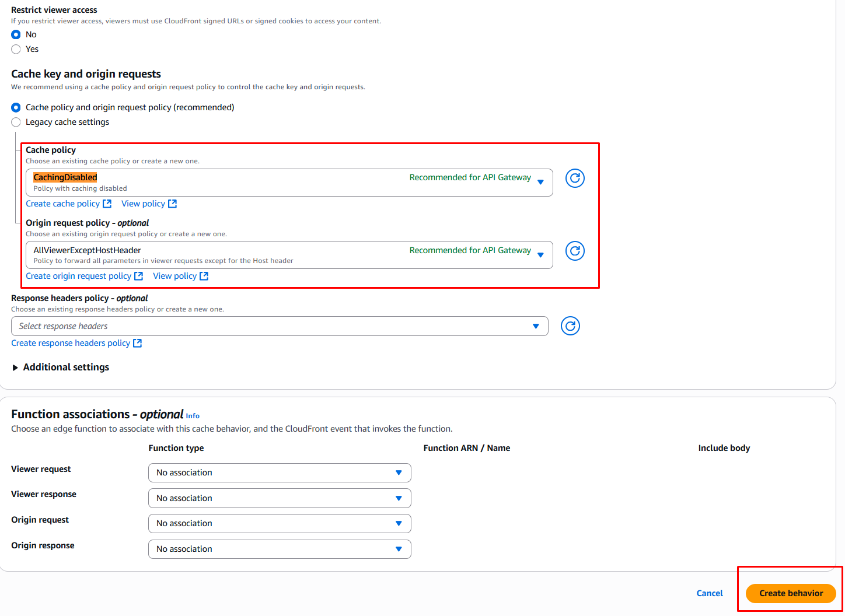Open the AllViewerExceptHostHeader origin request dropdown
This screenshot has height=616, width=845.
pyautogui.click(x=289, y=255)
